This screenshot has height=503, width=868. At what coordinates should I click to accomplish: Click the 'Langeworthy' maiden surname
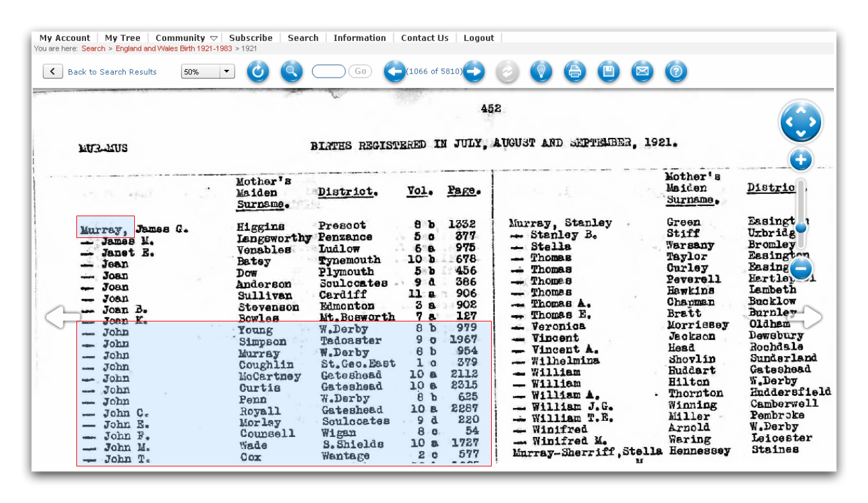pos(274,239)
